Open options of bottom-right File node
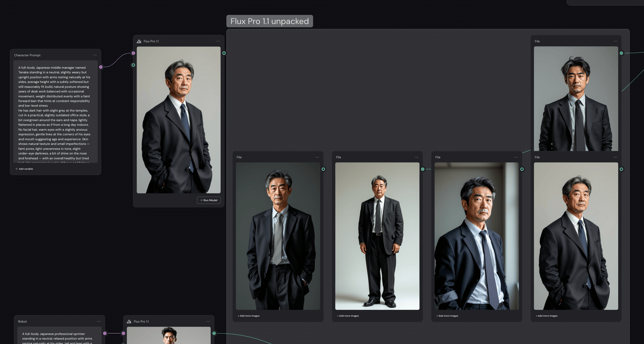 [615, 157]
